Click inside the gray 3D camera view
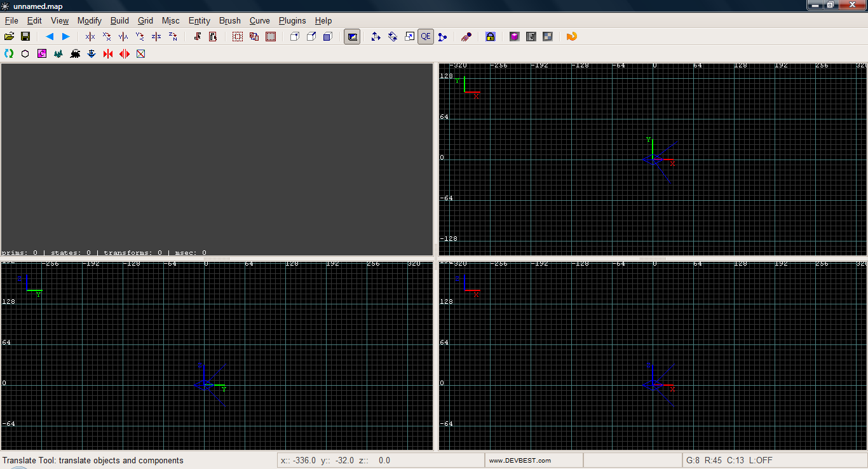Screen dimensions: 868x469 click(x=217, y=159)
